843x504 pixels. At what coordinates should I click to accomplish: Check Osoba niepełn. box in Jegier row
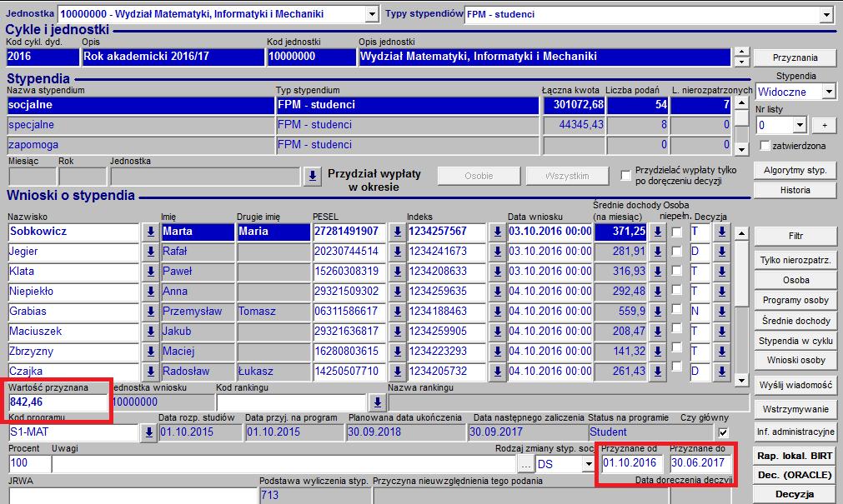[x=676, y=252]
